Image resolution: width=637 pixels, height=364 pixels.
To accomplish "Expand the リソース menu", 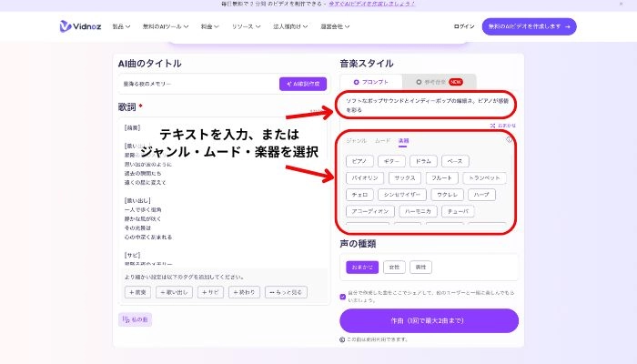I will click(246, 26).
